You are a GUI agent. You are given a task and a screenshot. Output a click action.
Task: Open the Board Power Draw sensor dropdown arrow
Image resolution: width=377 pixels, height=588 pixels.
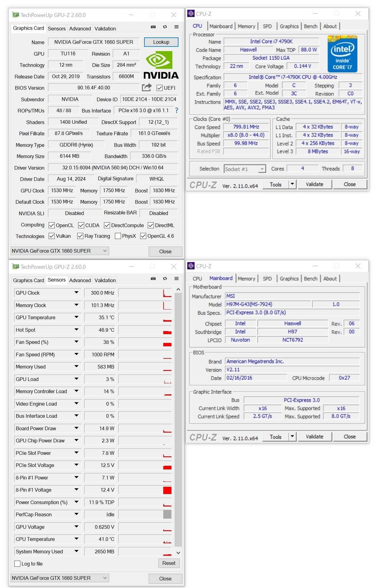76,428
